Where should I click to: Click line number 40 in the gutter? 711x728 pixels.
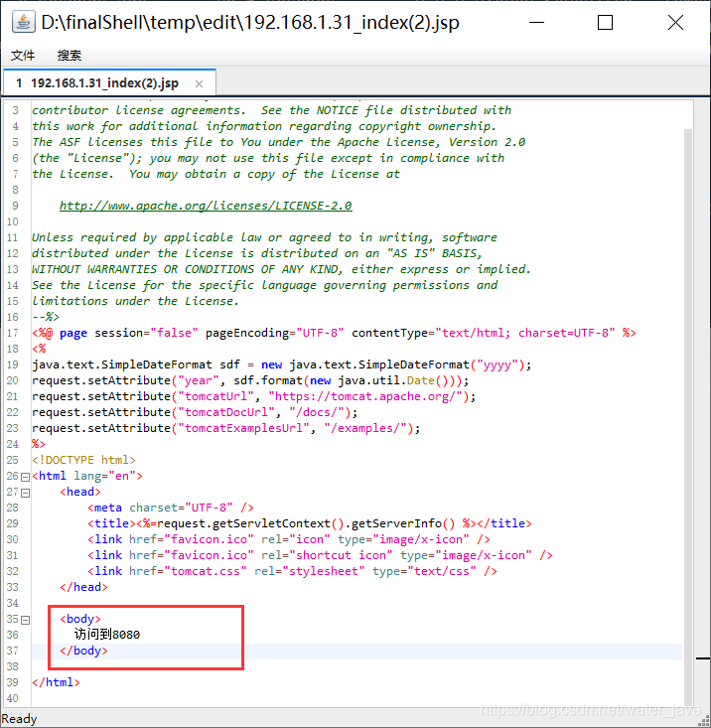13,698
